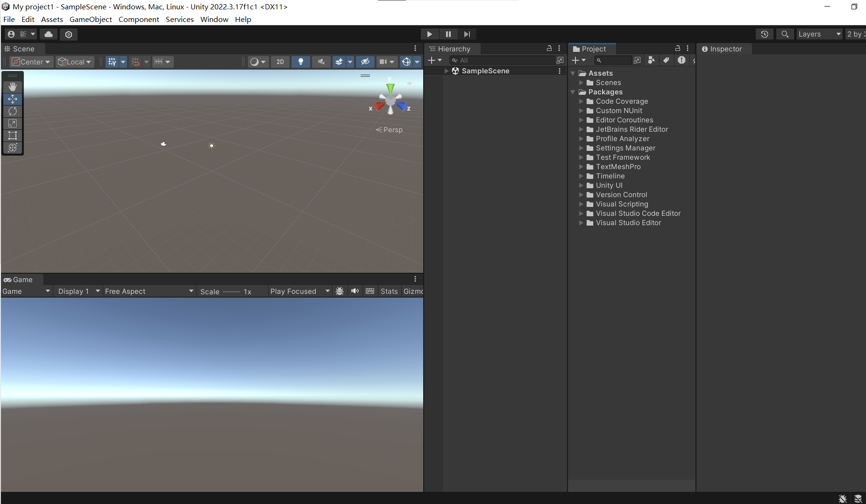Select the Rotate tool
866x504 pixels.
(13, 111)
